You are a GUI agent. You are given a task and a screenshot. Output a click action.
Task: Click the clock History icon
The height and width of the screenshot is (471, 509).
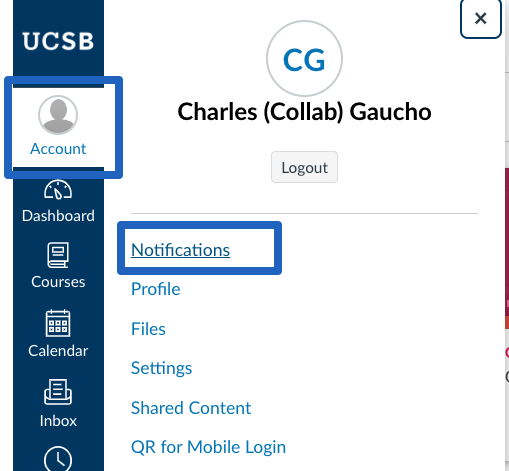coord(58,459)
